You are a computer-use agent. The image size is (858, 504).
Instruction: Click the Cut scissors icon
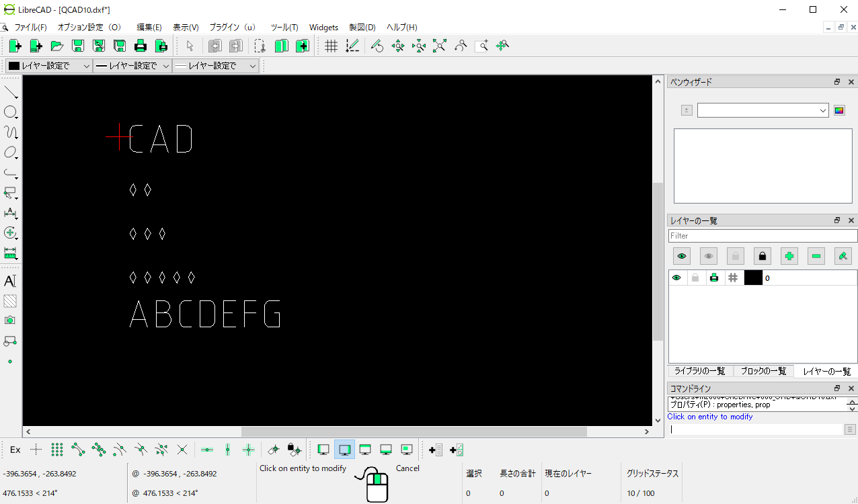(260, 46)
